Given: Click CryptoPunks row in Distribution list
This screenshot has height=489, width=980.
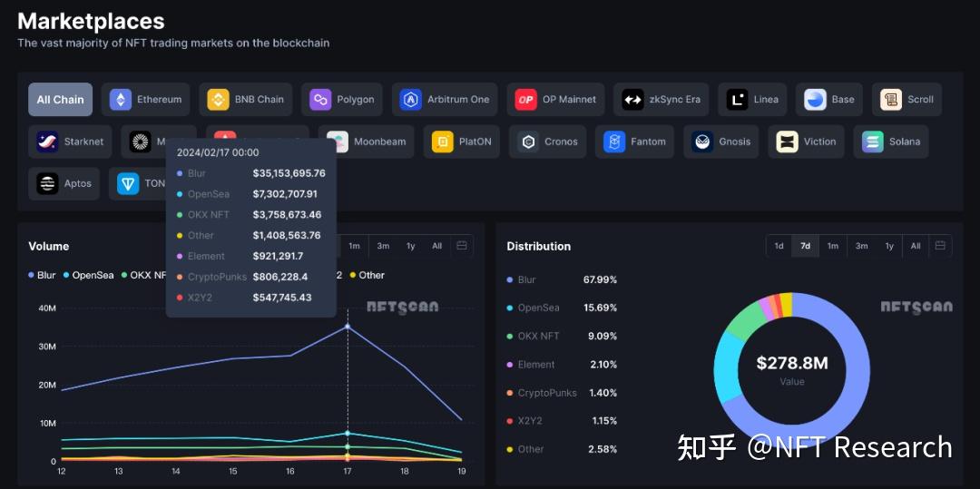Looking at the screenshot, I should click(562, 393).
